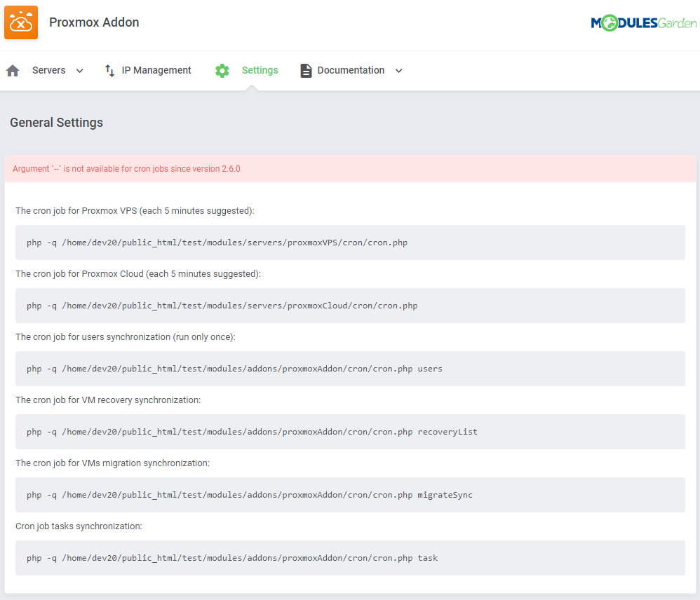Click the IP Management arrows icon
This screenshot has width=700, height=600.
(x=109, y=71)
